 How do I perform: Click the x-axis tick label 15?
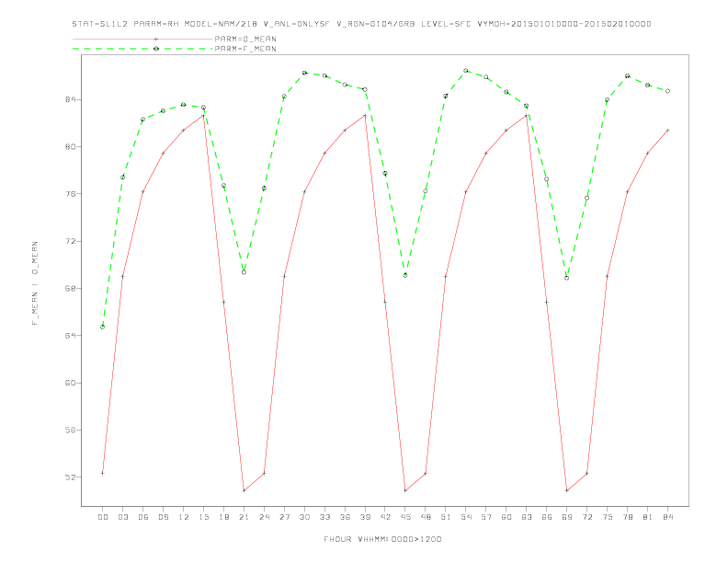(203, 517)
